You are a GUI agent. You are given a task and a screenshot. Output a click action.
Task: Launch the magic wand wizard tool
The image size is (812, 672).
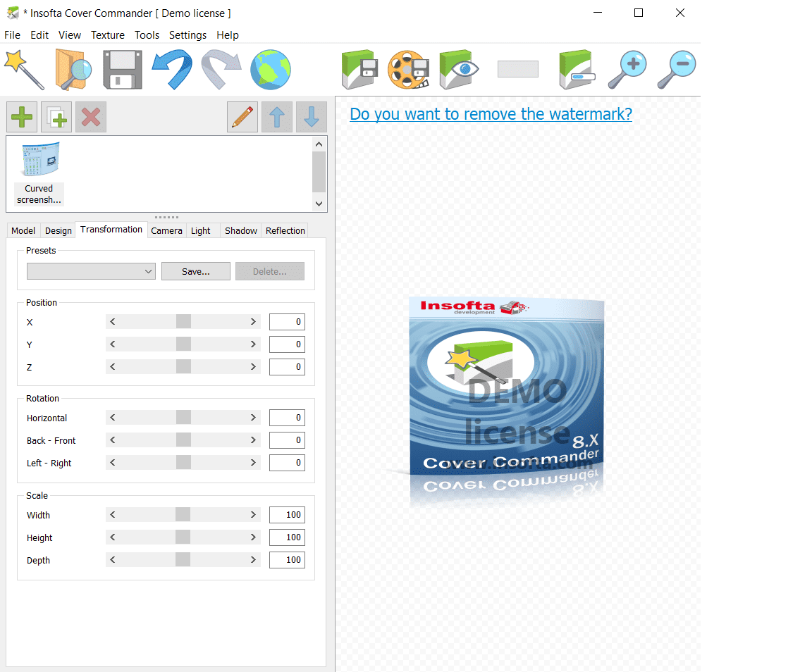pyautogui.click(x=24, y=69)
